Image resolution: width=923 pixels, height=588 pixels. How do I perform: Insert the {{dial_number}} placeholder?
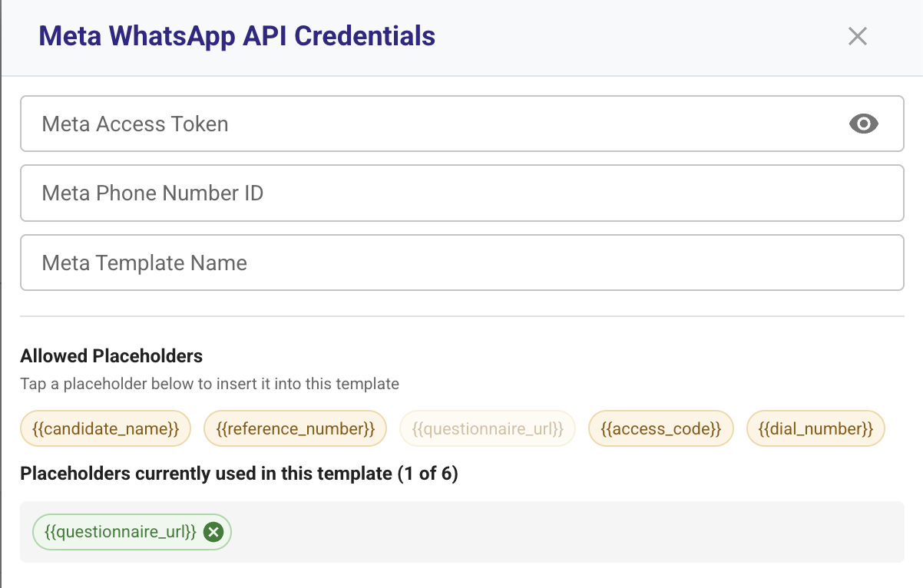(x=815, y=428)
